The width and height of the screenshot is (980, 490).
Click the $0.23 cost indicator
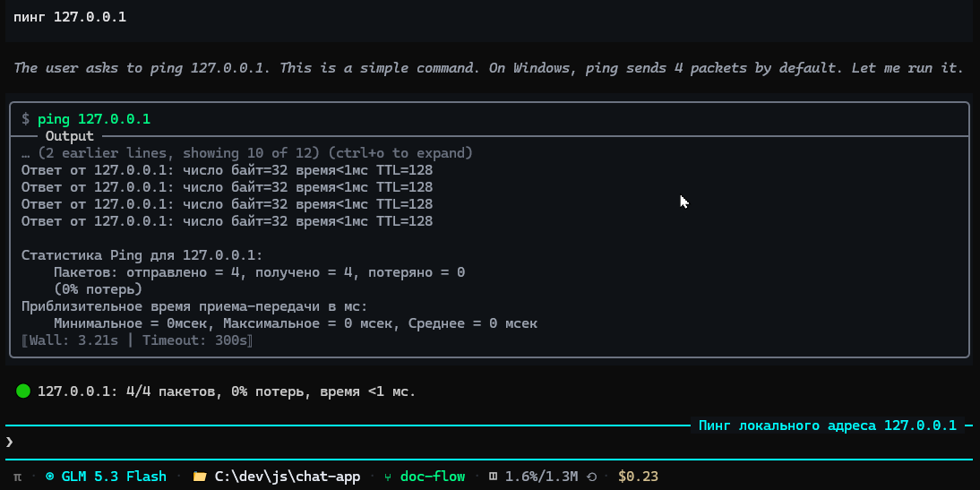638,477
